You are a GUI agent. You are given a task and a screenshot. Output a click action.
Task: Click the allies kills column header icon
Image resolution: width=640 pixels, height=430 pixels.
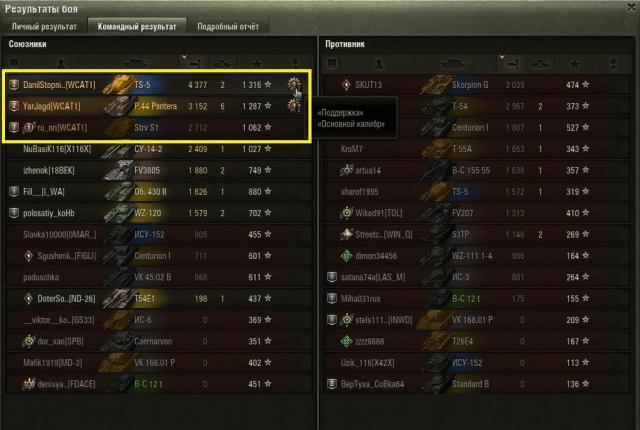222,63
